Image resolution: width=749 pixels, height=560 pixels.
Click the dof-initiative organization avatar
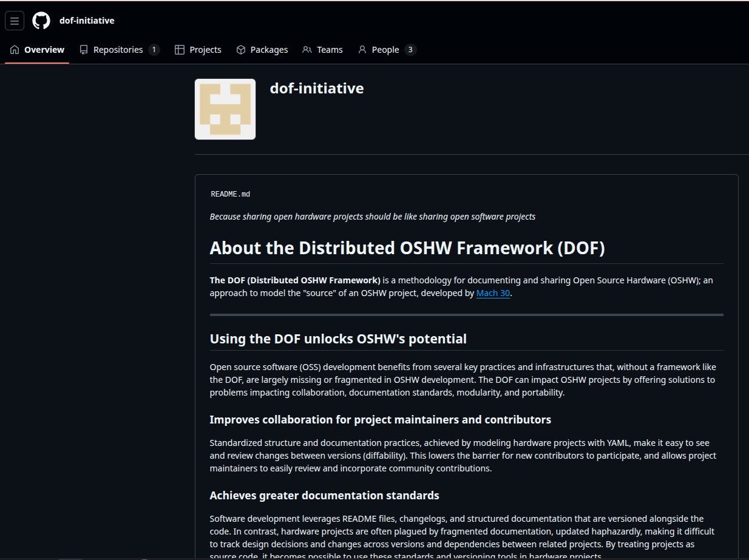[x=225, y=109]
